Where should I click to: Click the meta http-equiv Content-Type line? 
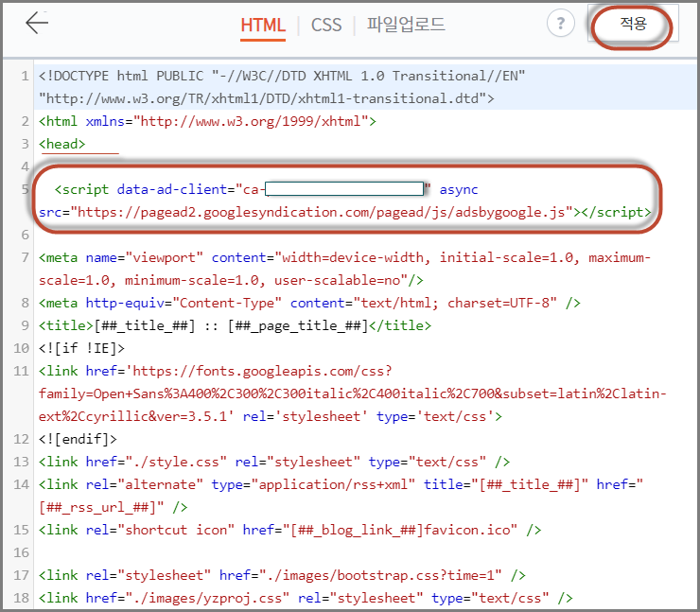[x=309, y=303]
